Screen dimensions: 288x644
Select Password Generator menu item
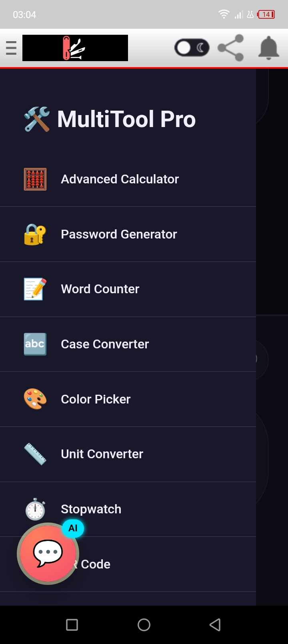(128, 234)
